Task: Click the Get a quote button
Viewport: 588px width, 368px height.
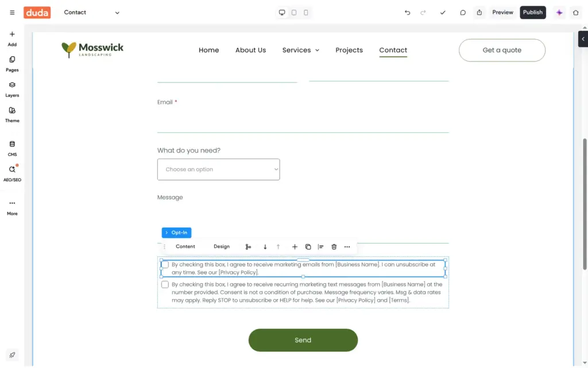Action: [x=502, y=51]
